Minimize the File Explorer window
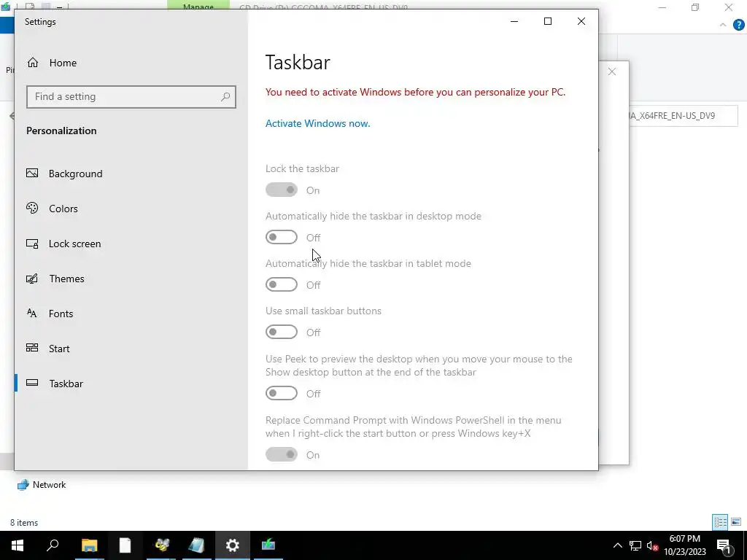The image size is (747, 560). pos(662,7)
